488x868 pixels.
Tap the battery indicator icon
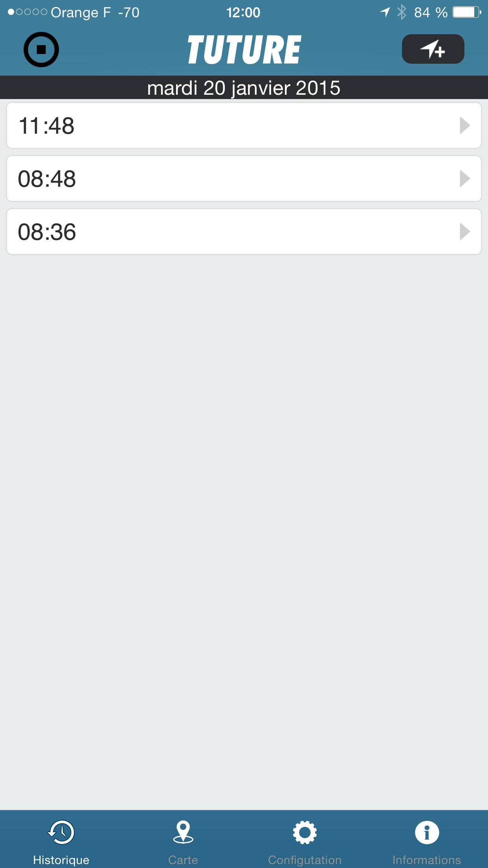[466, 12]
